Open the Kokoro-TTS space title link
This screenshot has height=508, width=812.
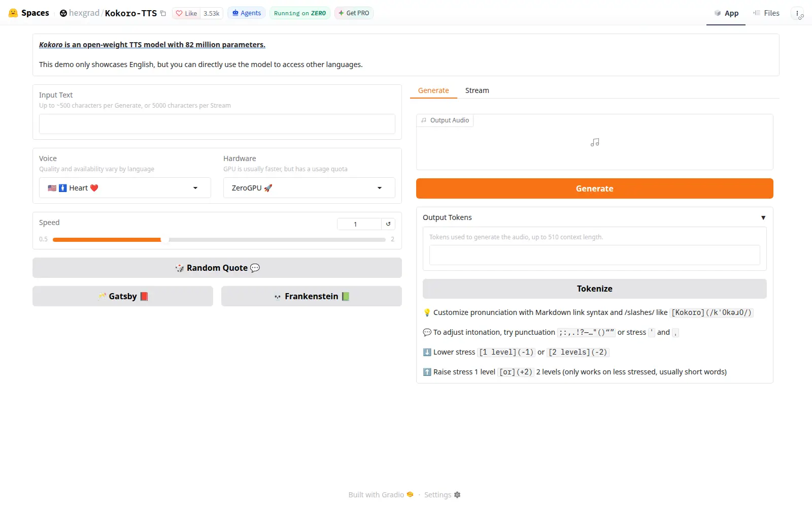[131, 13]
